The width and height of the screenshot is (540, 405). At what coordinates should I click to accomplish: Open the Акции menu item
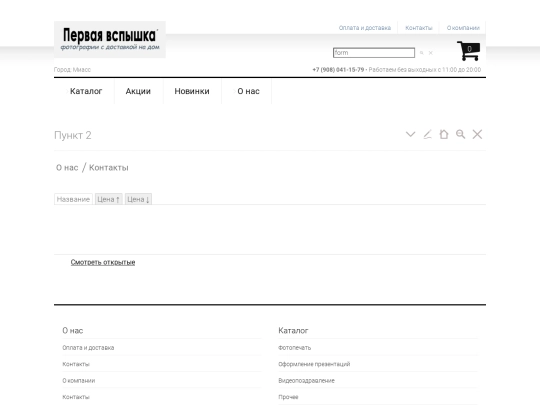(x=138, y=91)
